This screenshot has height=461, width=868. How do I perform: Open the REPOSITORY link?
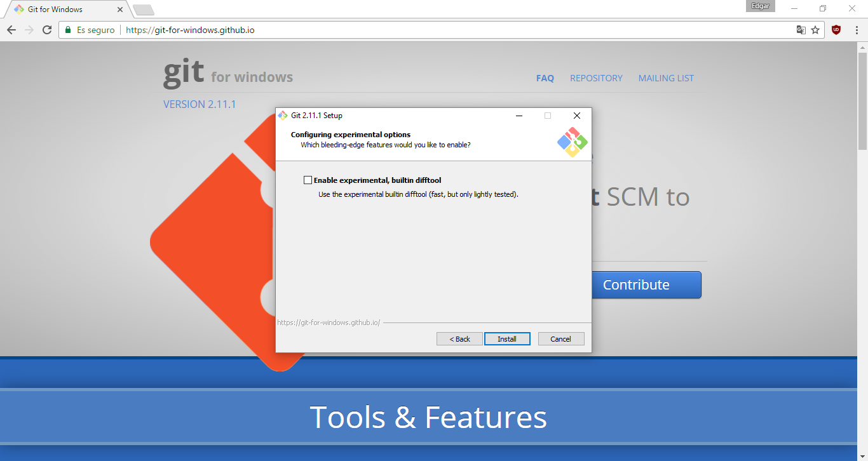point(596,78)
